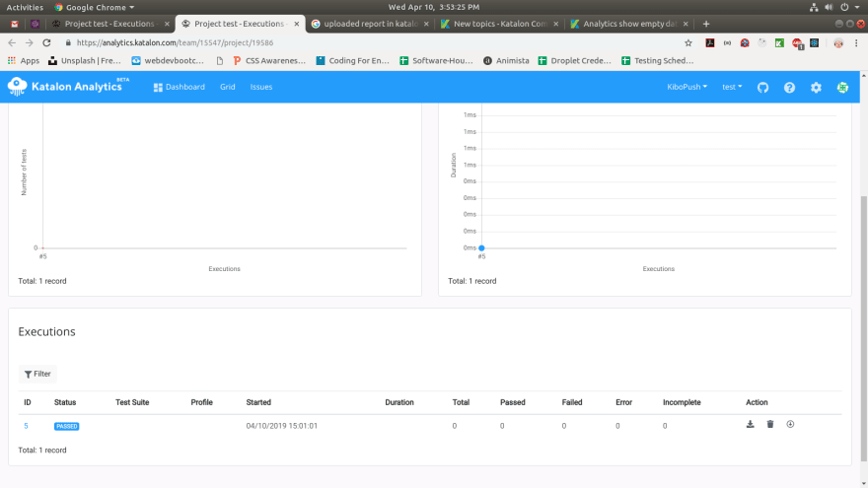The image size is (868, 488).
Task: Click the green user avatar icon
Action: pos(842,88)
